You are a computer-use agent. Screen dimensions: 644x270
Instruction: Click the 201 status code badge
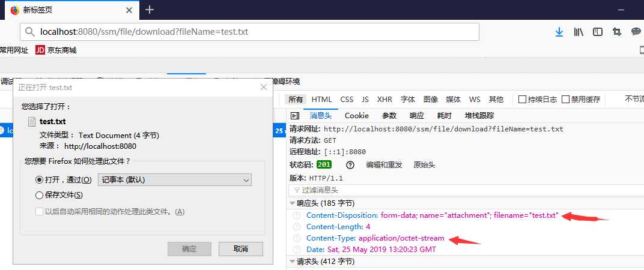pos(324,165)
